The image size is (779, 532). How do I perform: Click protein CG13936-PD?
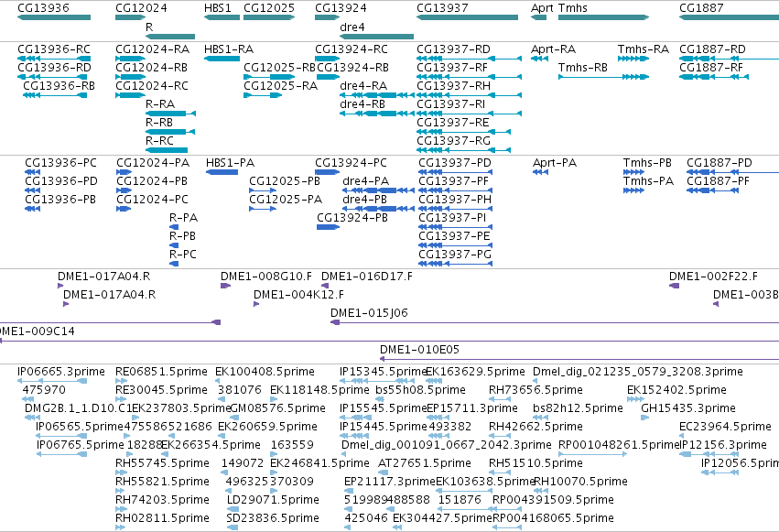[61, 181]
